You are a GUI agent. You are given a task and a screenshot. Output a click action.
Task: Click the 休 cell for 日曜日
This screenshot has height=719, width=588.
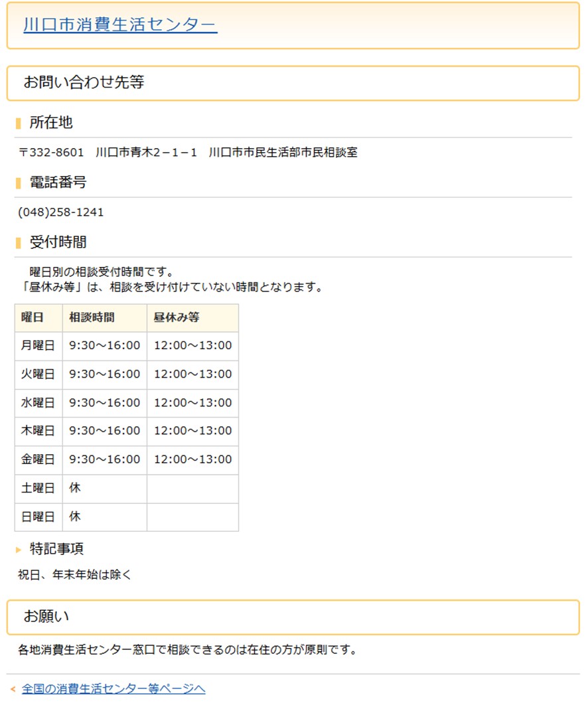pos(75,517)
